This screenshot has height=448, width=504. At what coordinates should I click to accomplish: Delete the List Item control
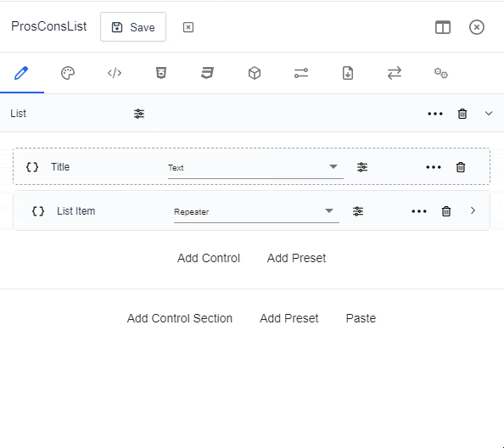pyautogui.click(x=446, y=211)
